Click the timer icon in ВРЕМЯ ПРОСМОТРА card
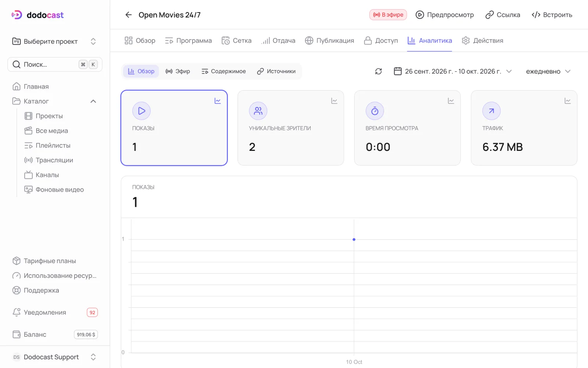This screenshot has width=588, height=368. pos(375,111)
